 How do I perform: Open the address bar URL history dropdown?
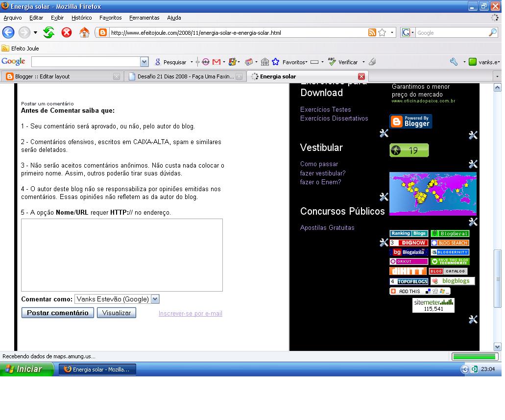[x=392, y=32]
